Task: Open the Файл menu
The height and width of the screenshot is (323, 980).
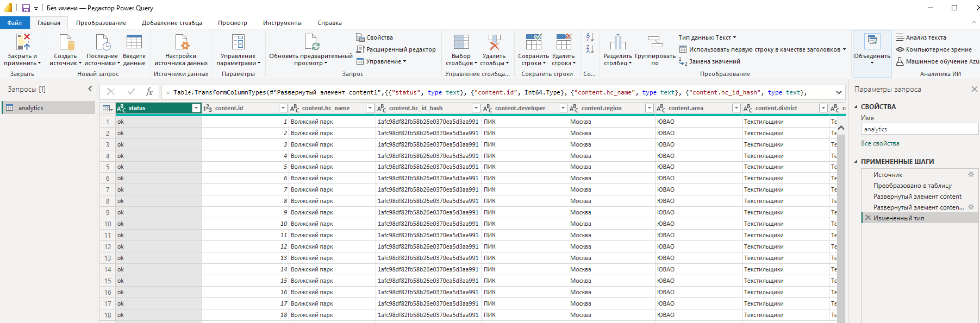Action: pos(15,23)
